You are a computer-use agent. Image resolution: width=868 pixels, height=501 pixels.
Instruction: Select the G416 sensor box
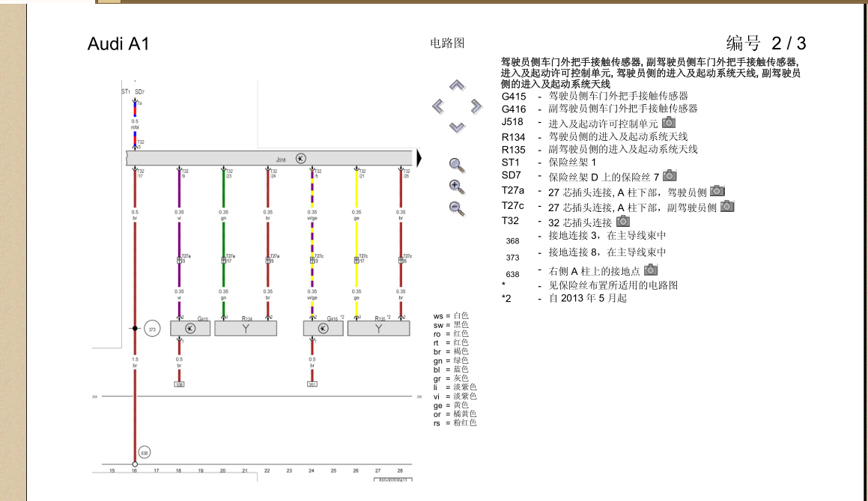[324, 328]
